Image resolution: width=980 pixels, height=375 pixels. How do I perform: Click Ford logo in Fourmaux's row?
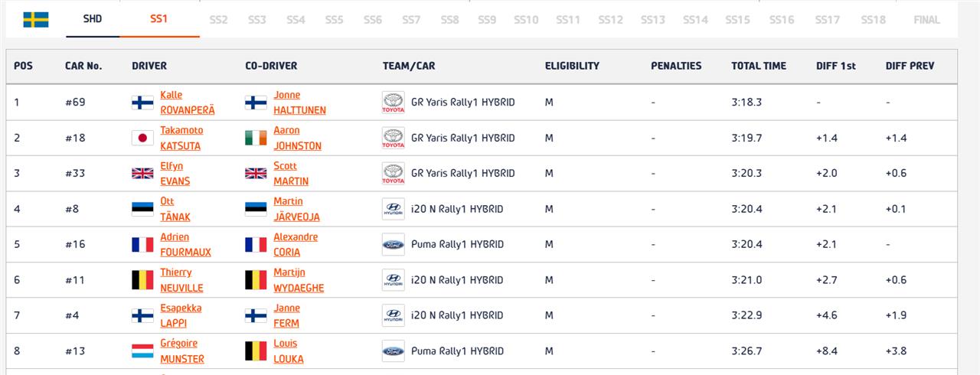[x=393, y=244]
